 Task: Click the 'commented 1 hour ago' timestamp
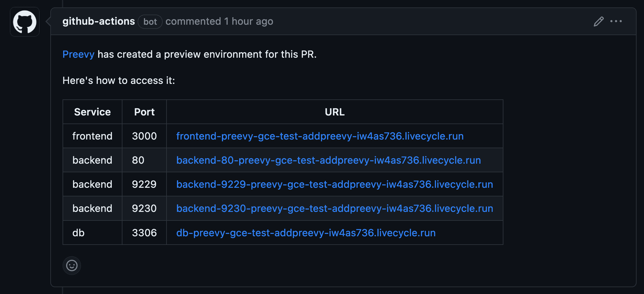pos(219,21)
